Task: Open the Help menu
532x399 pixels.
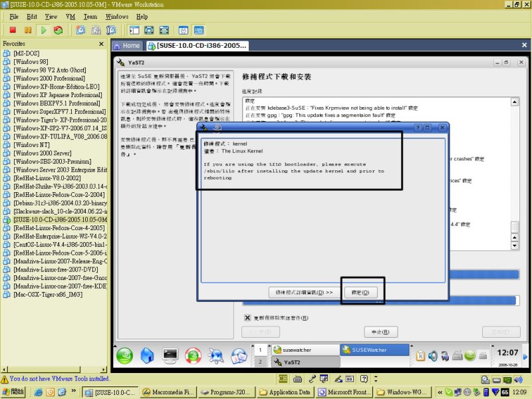Action: 142,17
